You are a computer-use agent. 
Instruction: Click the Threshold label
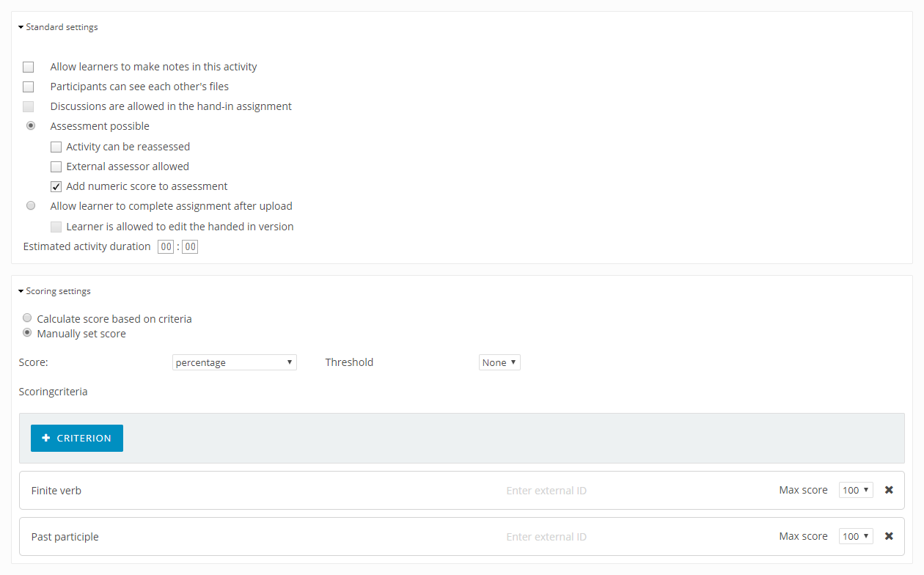349,362
